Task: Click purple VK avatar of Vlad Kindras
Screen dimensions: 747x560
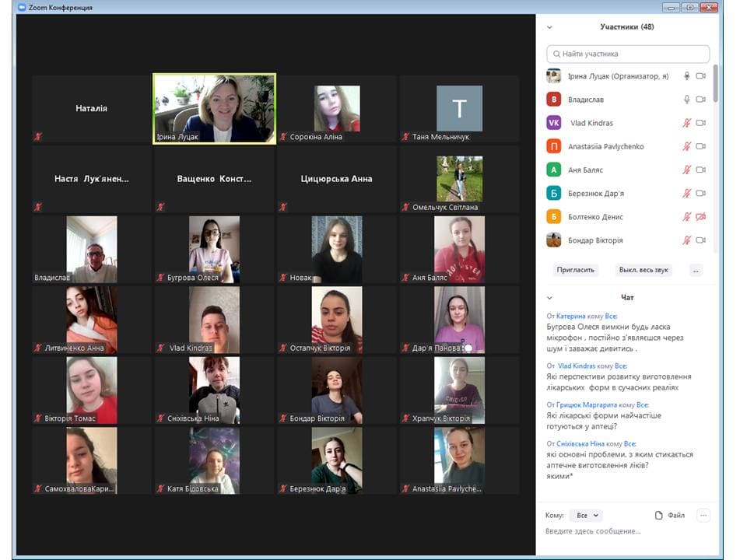Action: pos(553,123)
